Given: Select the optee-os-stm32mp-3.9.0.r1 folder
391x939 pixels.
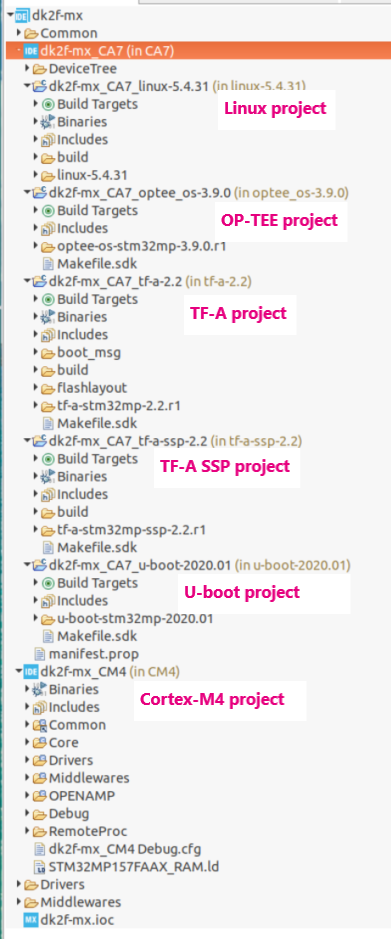Looking at the screenshot, I should click(142, 246).
